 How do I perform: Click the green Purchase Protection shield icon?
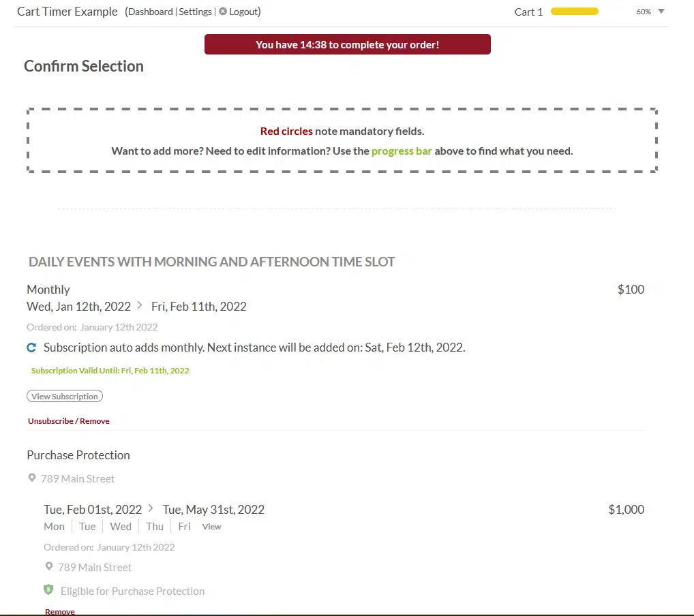coord(48,590)
